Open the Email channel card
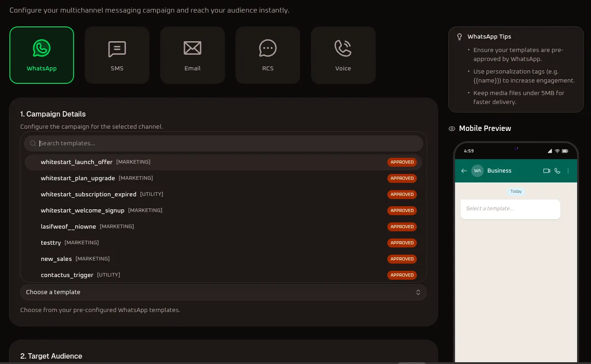Screen dimensions: 591x364 click(193, 55)
